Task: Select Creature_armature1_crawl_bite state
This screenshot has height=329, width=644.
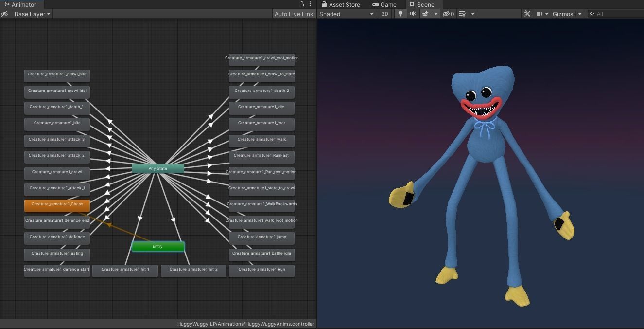Action: click(x=57, y=75)
